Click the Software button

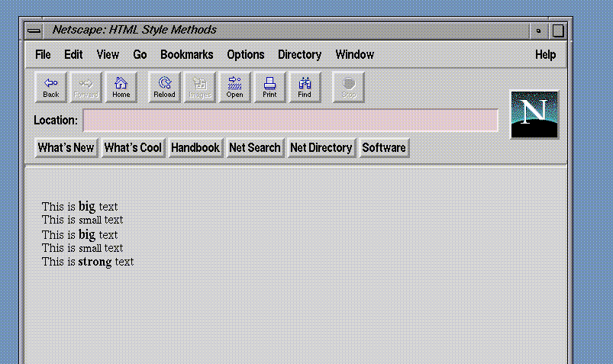[384, 148]
